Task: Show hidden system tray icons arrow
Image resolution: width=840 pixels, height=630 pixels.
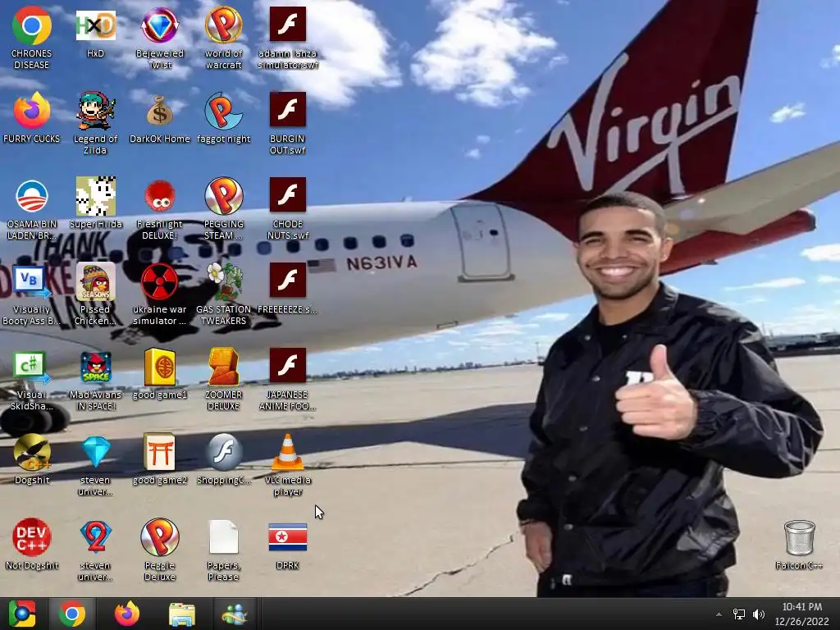Action: point(719,614)
